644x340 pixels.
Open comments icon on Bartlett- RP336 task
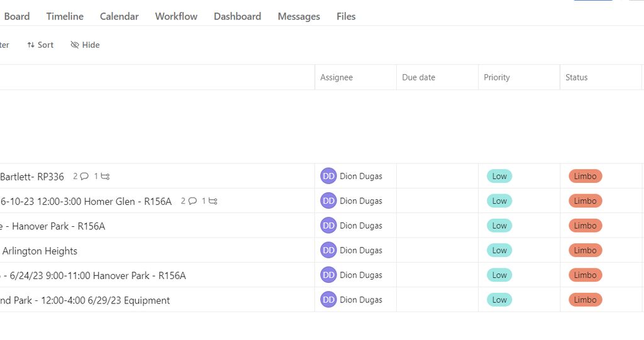pos(84,176)
